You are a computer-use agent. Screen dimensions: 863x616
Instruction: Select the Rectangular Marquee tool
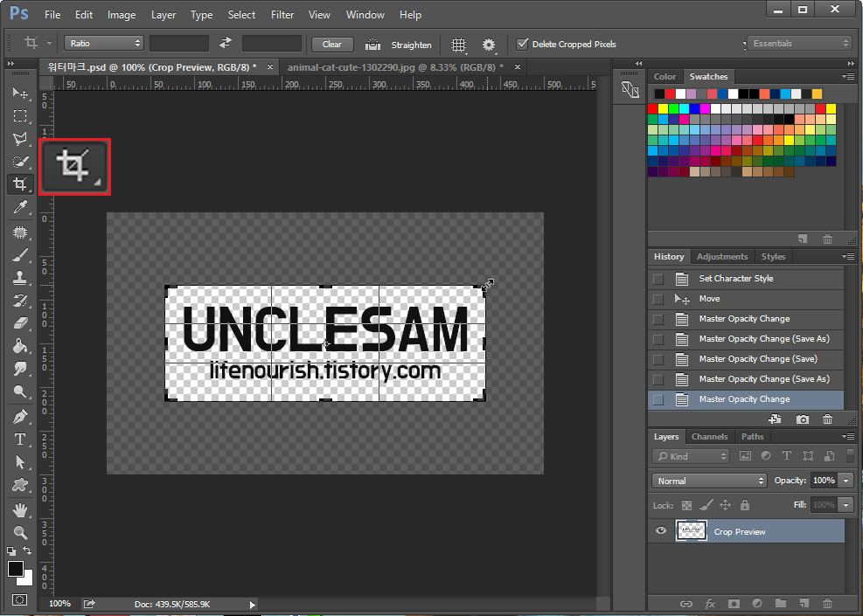pos(20,115)
